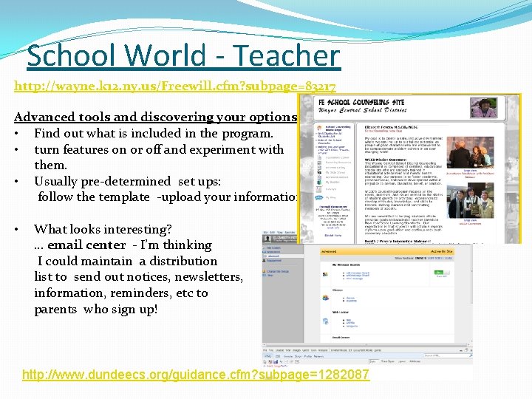Switch to the CSS tab in developer tools
The height and width of the screenshot is (399, 532).
pyautogui.click(x=278, y=356)
